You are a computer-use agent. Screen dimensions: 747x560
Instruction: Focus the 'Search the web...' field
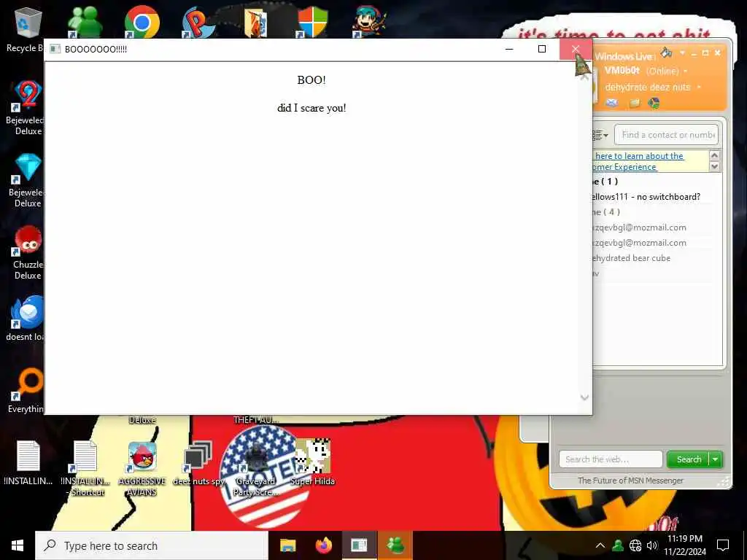point(611,459)
